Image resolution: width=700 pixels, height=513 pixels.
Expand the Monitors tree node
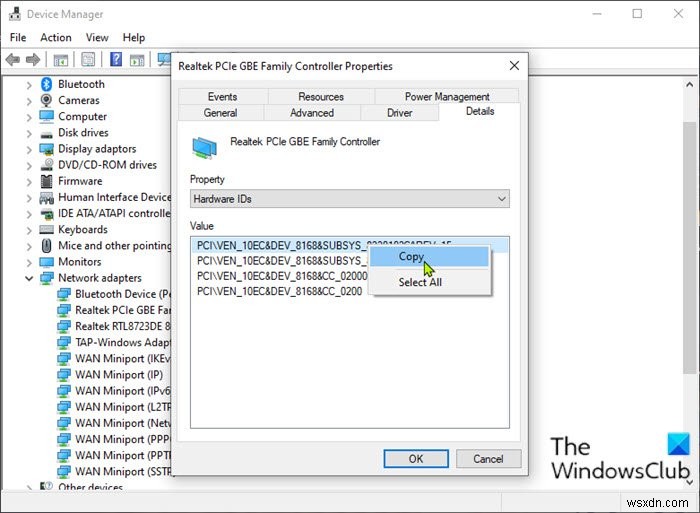click(29, 262)
